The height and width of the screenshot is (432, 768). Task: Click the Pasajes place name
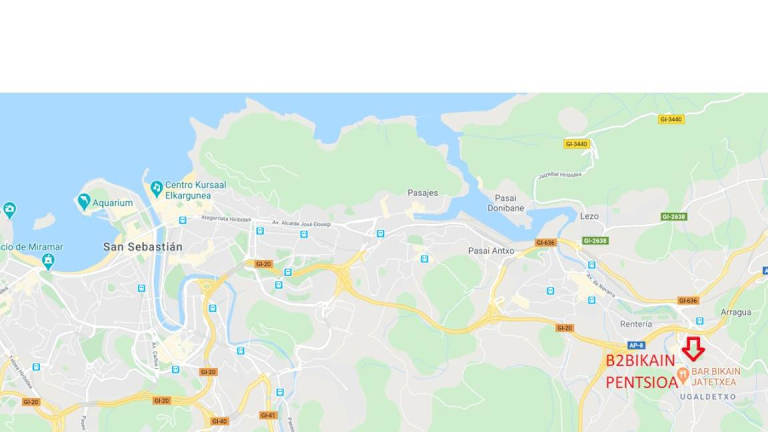[423, 193]
